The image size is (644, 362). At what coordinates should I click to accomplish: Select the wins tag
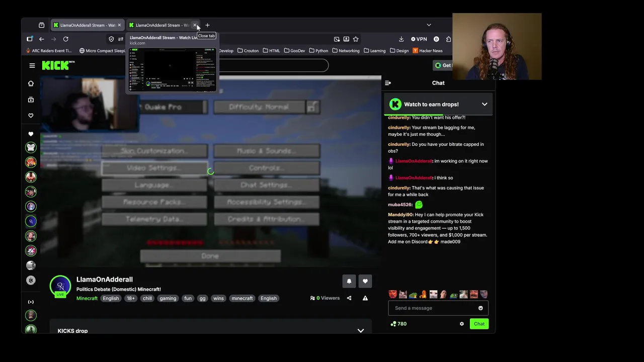(218, 298)
